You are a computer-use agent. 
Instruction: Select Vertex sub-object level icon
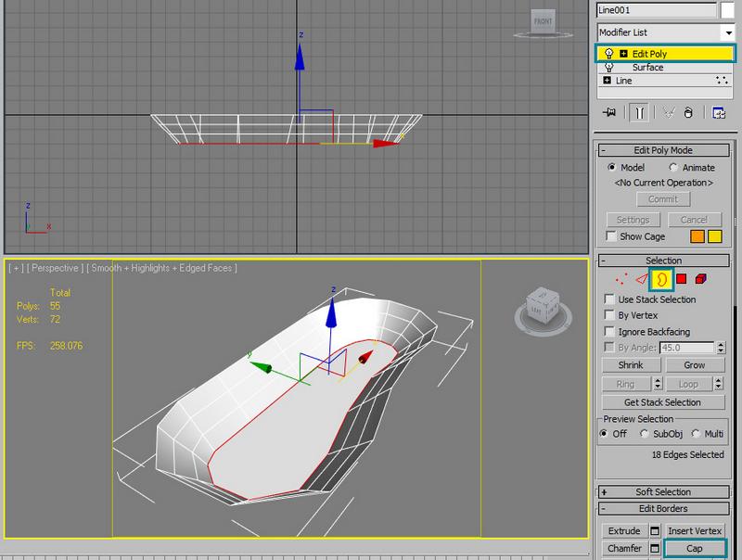[x=621, y=278]
